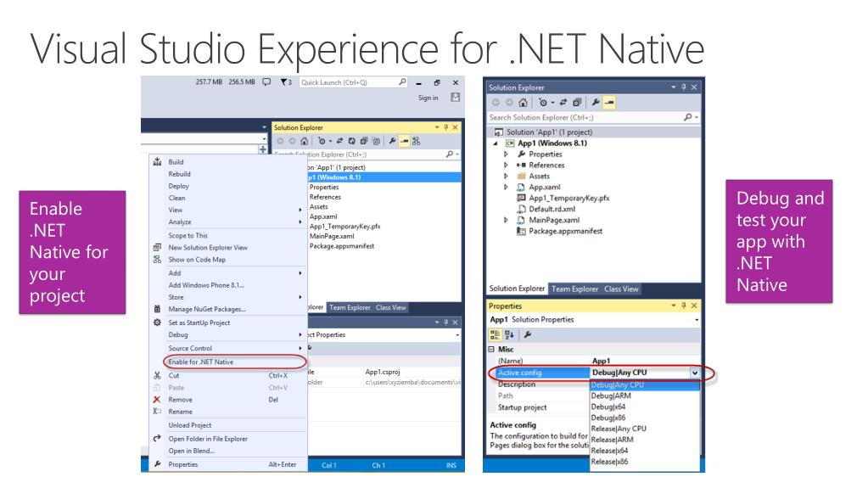Open window position menu of blue Solution Explorer
868x488 pixels.
point(673,87)
